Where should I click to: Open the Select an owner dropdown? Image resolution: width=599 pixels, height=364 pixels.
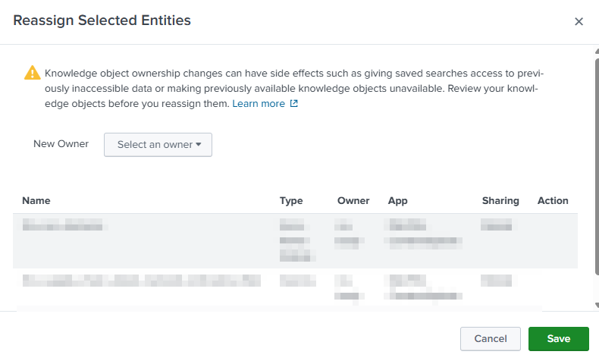[x=158, y=145]
